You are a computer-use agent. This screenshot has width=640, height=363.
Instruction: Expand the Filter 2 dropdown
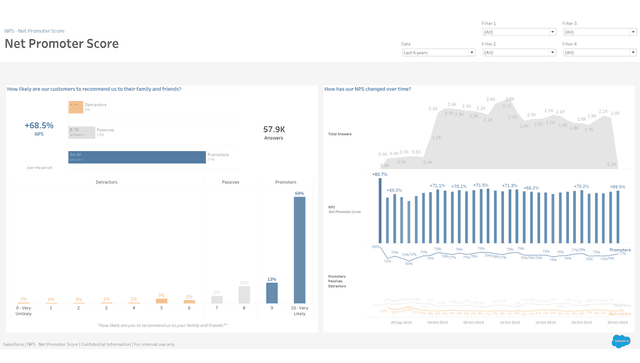pyautogui.click(x=519, y=52)
